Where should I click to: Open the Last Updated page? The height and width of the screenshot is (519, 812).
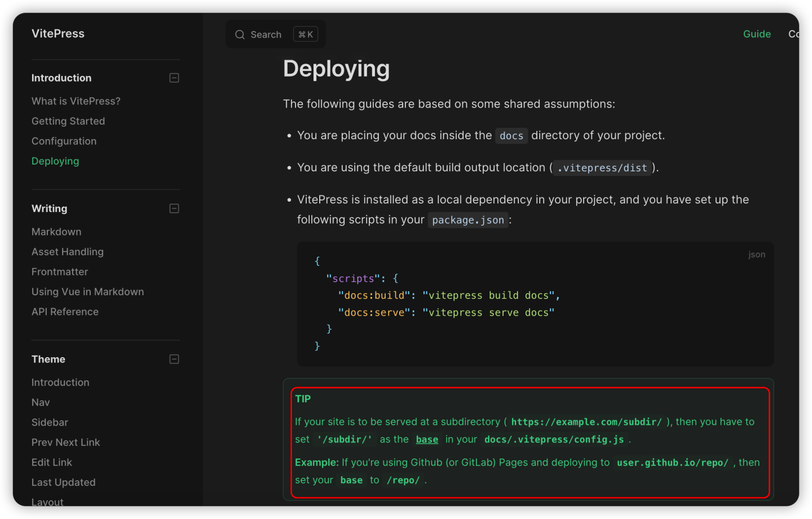pos(64,482)
